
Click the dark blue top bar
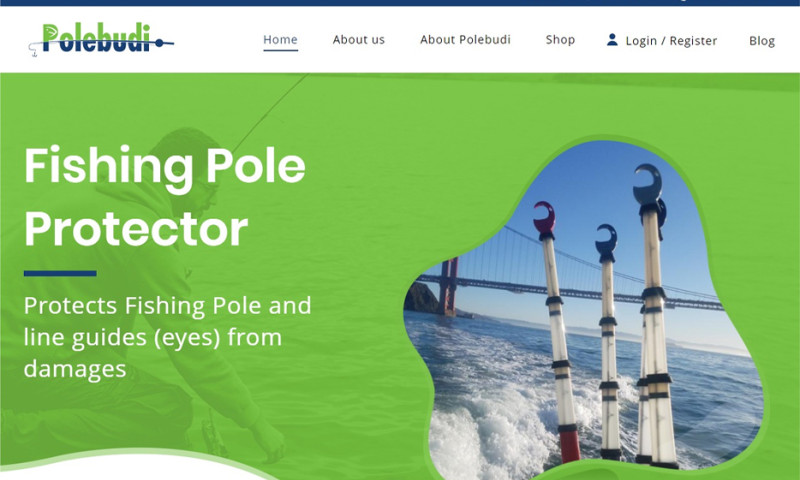point(400,3)
